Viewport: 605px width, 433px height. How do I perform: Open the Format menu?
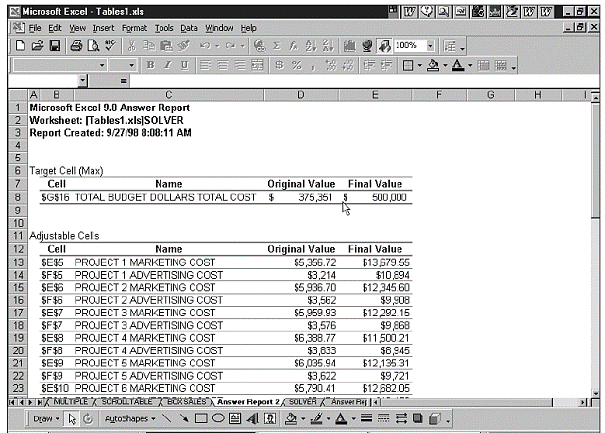[x=134, y=28]
